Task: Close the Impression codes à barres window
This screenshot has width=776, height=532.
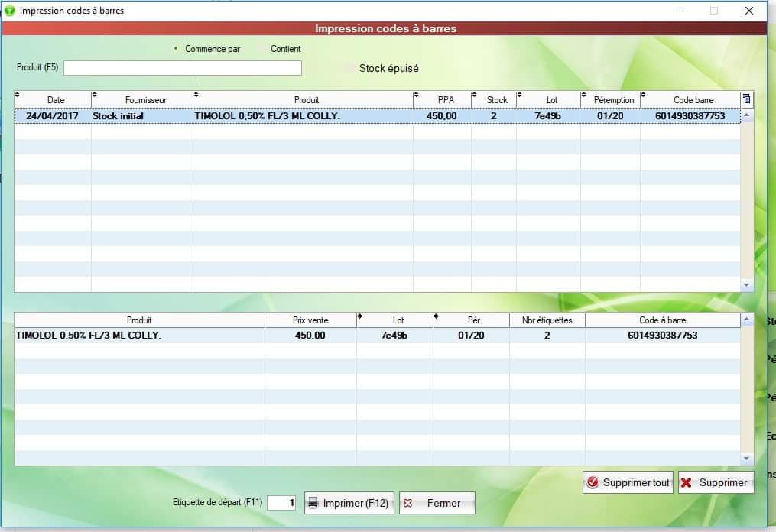Action: (x=749, y=11)
